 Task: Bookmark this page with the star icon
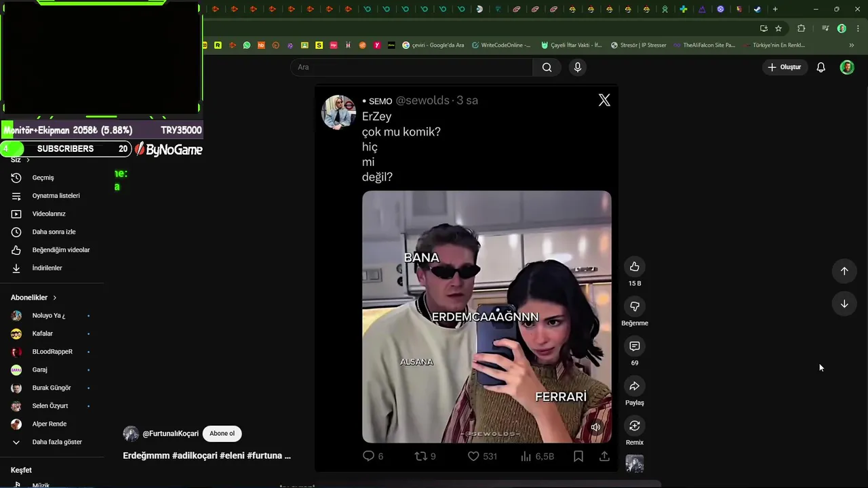778,28
